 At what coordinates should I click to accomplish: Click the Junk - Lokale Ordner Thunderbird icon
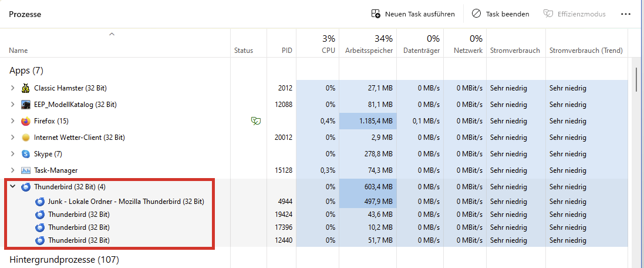coord(40,202)
